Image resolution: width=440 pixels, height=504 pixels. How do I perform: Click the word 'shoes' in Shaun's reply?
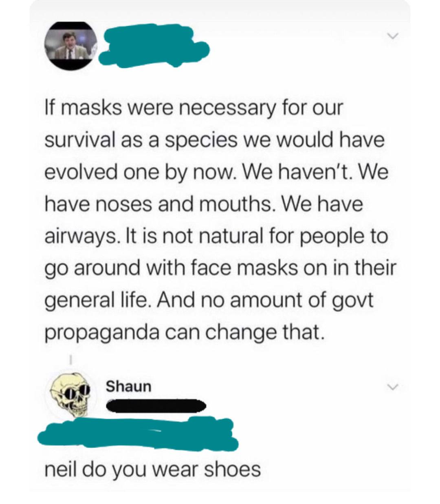[x=232, y=470]
